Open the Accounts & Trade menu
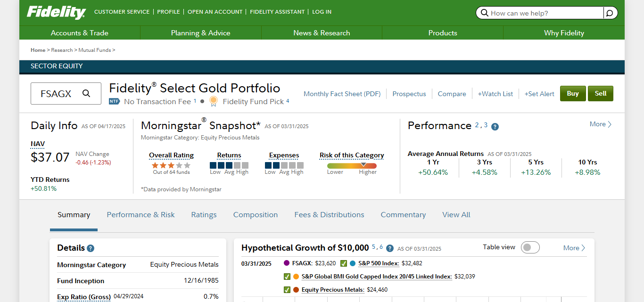644x302 pixels. pyautogui.click(x=80, y=33)
